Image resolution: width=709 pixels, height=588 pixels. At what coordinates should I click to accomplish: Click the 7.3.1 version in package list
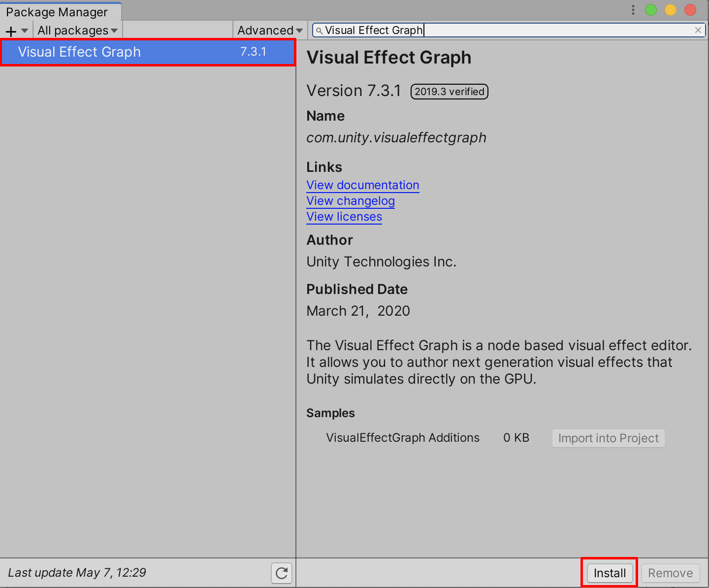253,52
